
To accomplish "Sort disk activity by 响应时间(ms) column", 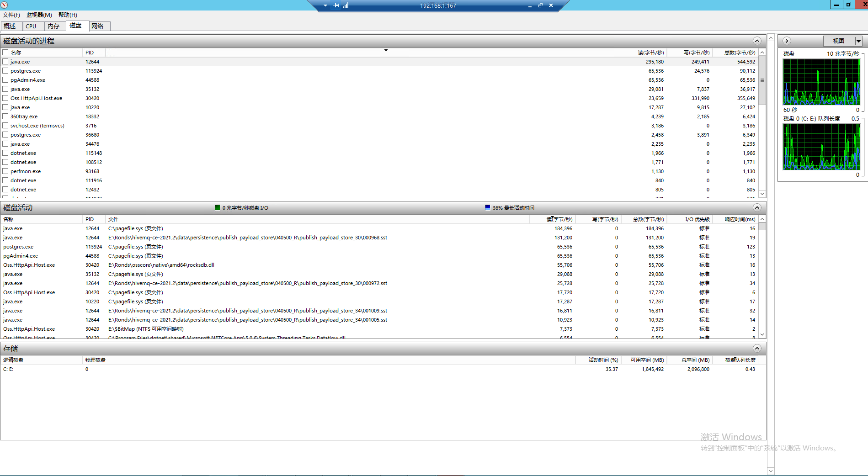I will coord(735,219).
